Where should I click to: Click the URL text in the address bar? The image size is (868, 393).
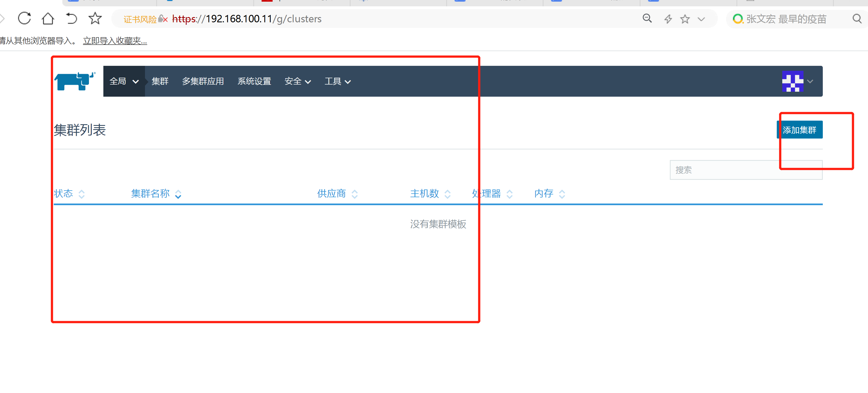point(247,19)
